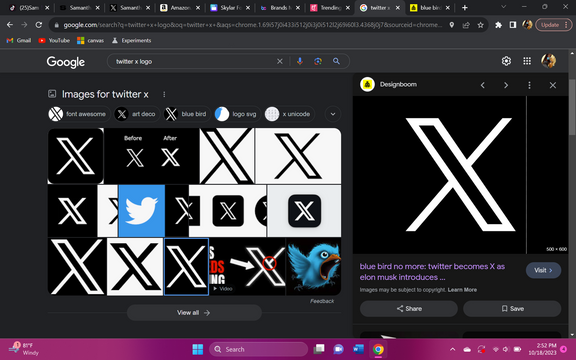Open the tab search dropdown arrow
576x360 pixels.
(504, 7)
